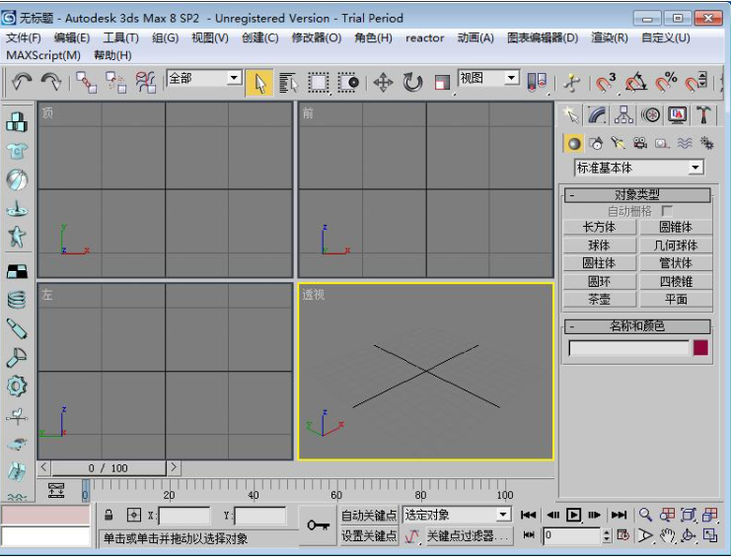The image size is (731, 560).
Task: Click the Redo arrow icon
Action: (51, 83)
